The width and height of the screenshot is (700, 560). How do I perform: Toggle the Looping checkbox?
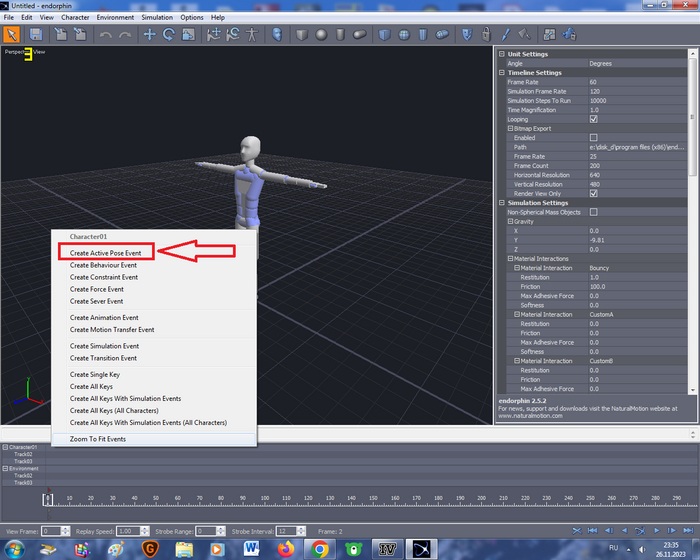point(594,119)
